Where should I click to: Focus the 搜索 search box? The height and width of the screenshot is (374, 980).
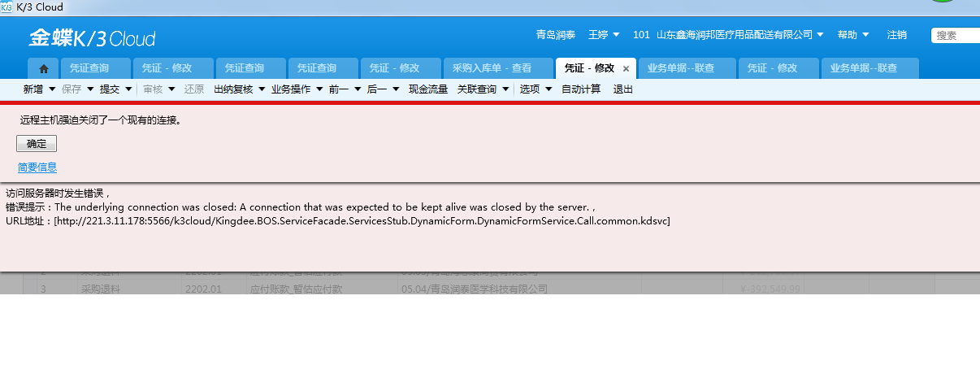(x=956, y=35)
